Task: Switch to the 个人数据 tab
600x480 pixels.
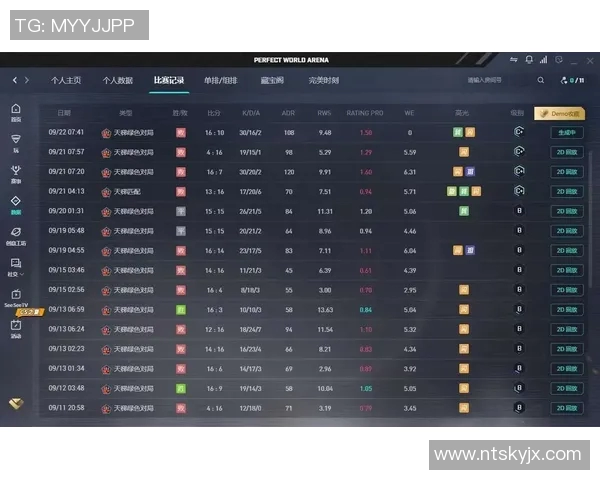Action: (x=117, y=80)
